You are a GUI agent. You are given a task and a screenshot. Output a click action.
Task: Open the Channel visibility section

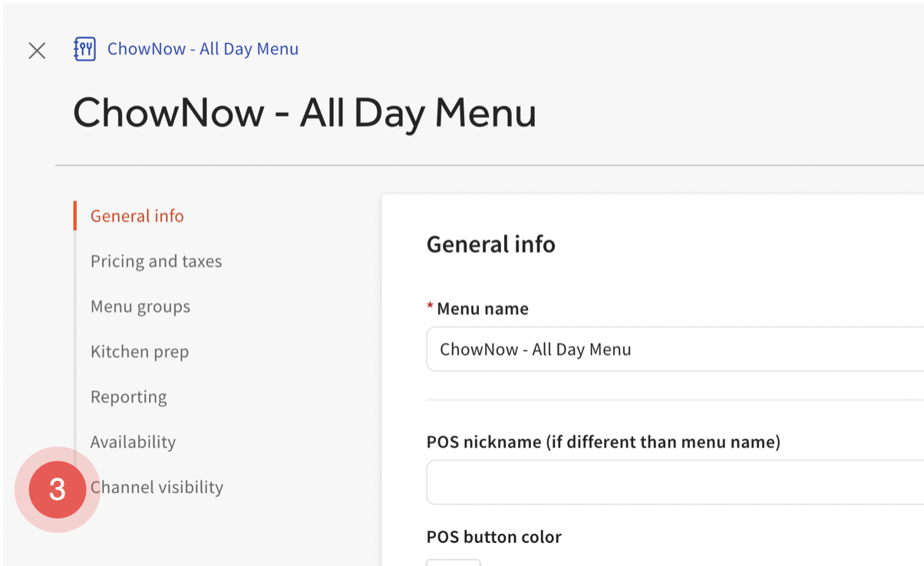(157, 487)
